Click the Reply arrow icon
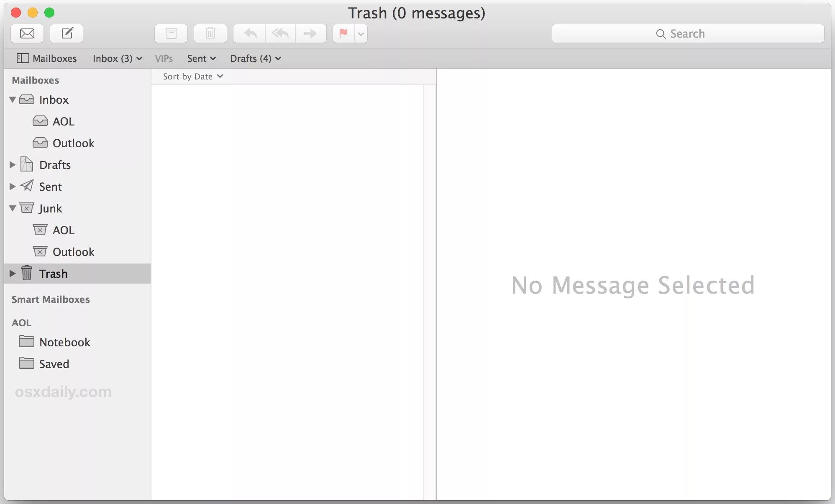 250,33
